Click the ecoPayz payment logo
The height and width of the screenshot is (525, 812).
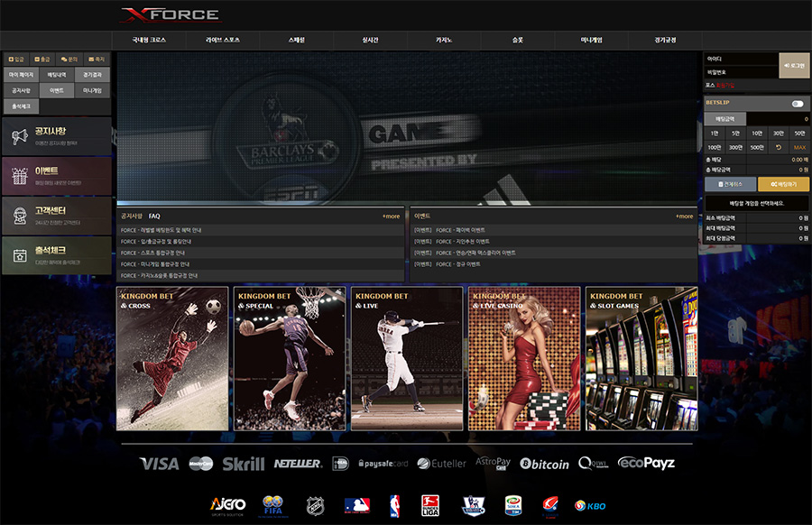point(646,463)
